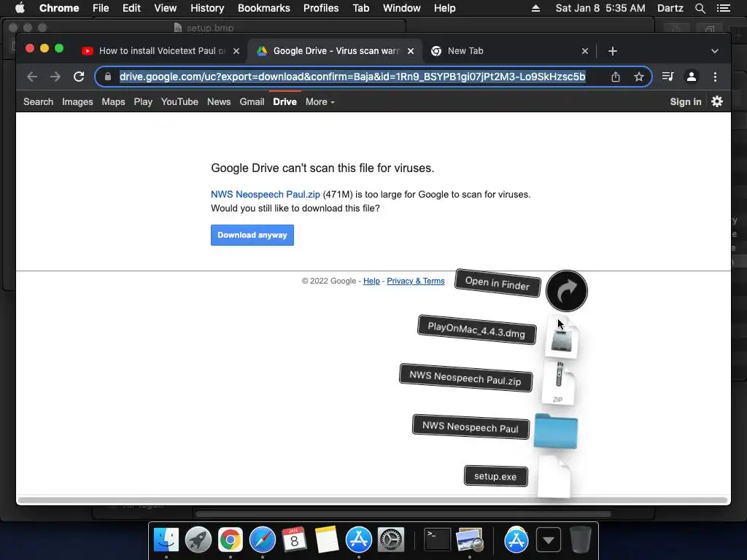Close the Voicetext Paul YouTube tab
Viewport: 747px width, 560px height.
tap(236, 51)
